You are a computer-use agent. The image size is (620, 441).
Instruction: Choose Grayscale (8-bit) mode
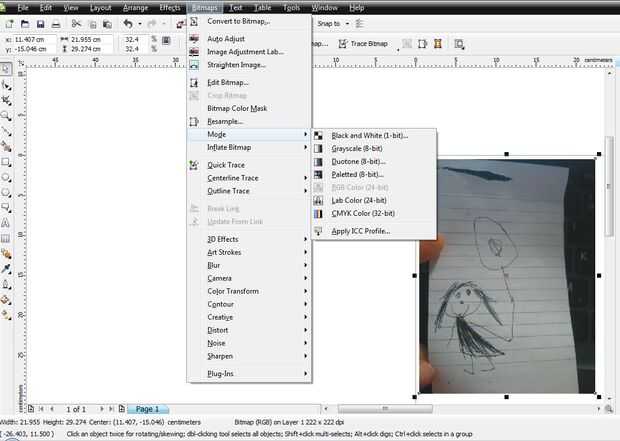pos(374,149)
